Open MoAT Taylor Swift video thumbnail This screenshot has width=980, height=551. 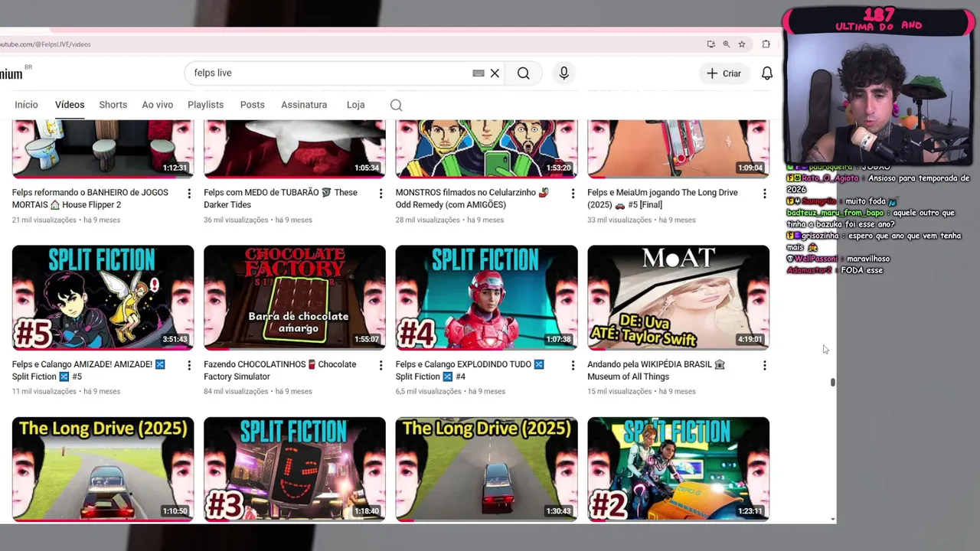click(678, 297)
